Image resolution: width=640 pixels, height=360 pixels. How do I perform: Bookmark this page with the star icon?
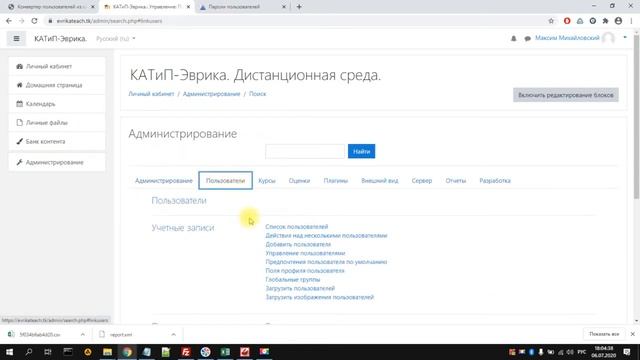coord(551,21)
